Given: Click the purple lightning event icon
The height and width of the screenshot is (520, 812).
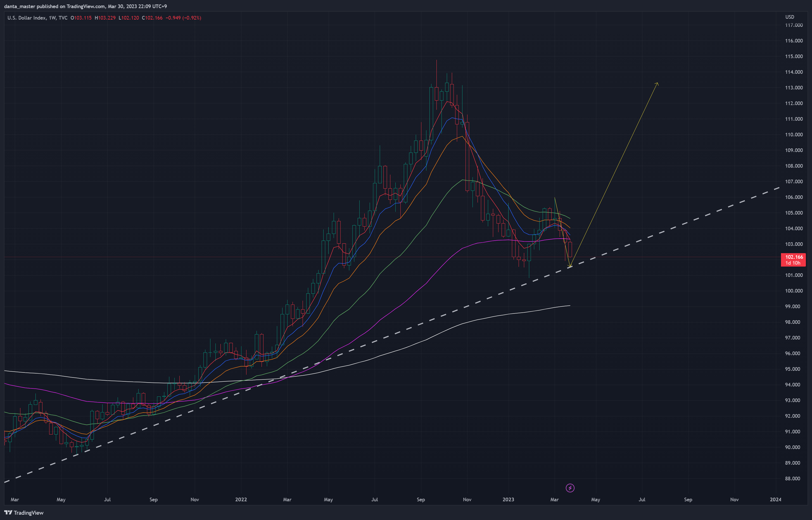Looking at the screenshot, I should coord(570,488).
